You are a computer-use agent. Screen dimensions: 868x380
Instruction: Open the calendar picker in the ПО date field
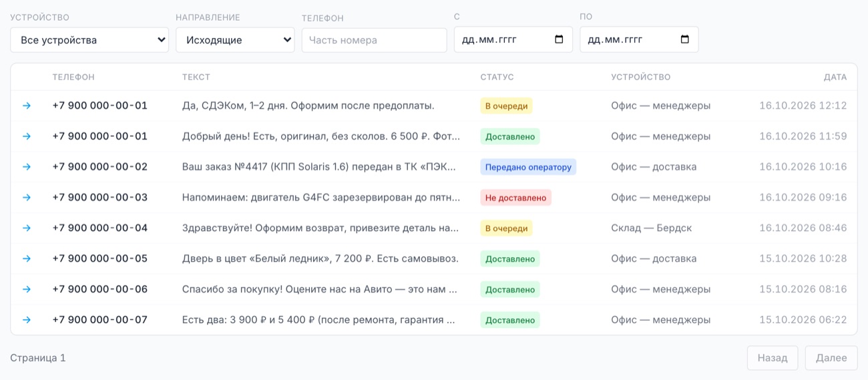(x=684, y=39)
